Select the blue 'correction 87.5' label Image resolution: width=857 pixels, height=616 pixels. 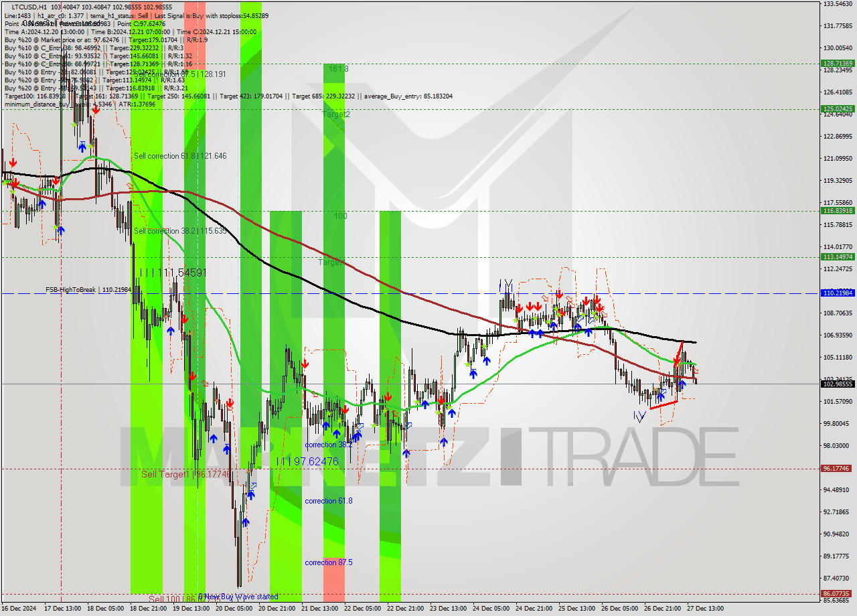[x=328, y=562]
